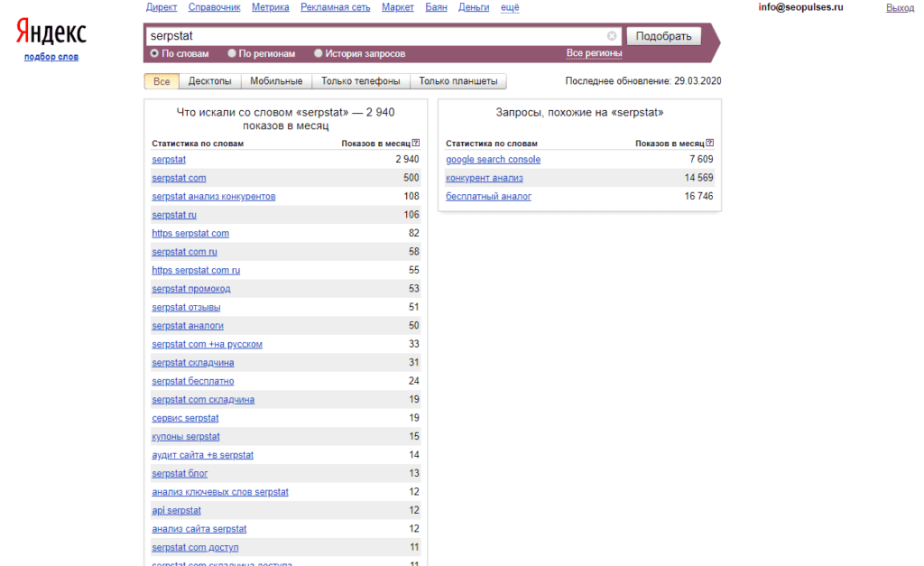Click the help icon beside left 'Показов в месяц'
This screenshot has width=924, height=566.
416,143
